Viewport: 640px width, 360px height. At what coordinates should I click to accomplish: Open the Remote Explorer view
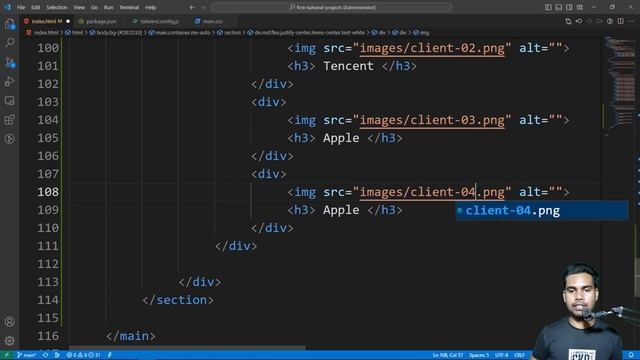tap(9, 100)
